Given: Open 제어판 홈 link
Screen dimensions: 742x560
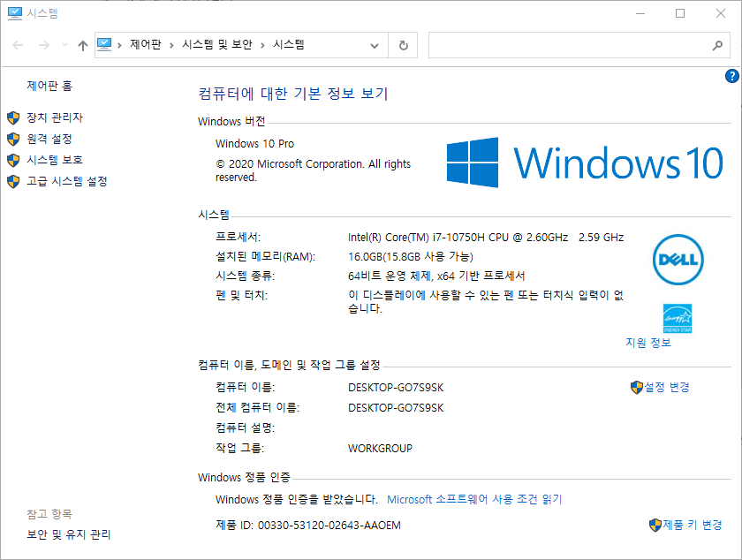Looking at the screenshot, I should 49,86.
